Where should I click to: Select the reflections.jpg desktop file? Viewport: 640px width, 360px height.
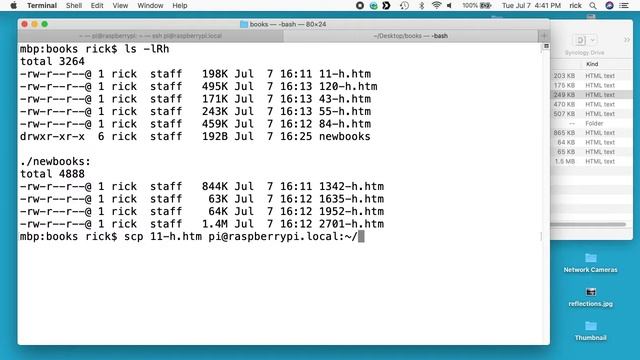click(x=590, y=297)
